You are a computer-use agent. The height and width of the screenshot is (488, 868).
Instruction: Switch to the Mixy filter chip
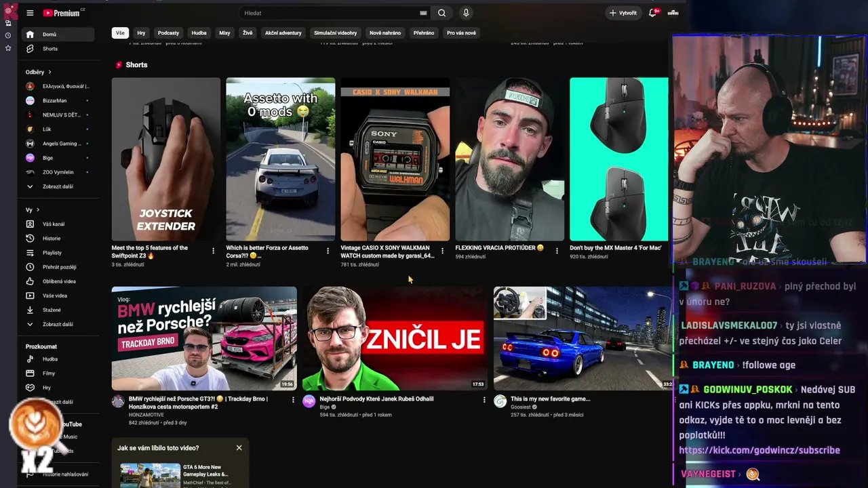(x=224, y=33)
